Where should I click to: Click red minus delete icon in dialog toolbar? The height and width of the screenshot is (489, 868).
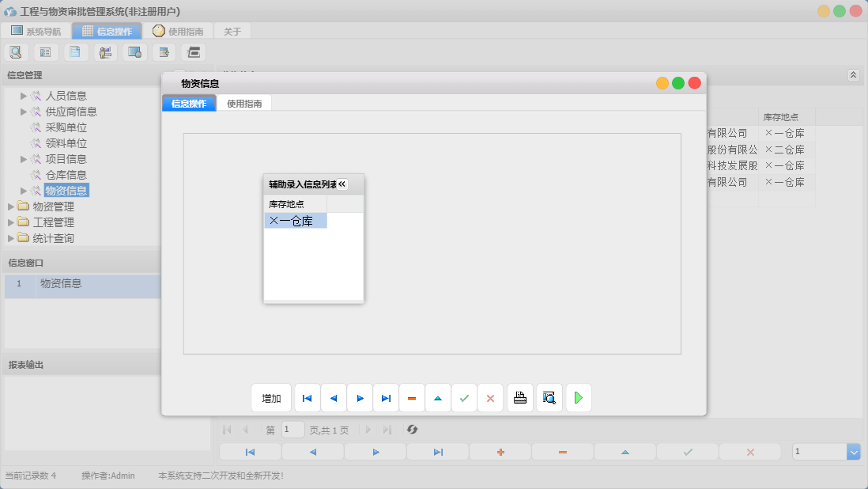[412, 398]
